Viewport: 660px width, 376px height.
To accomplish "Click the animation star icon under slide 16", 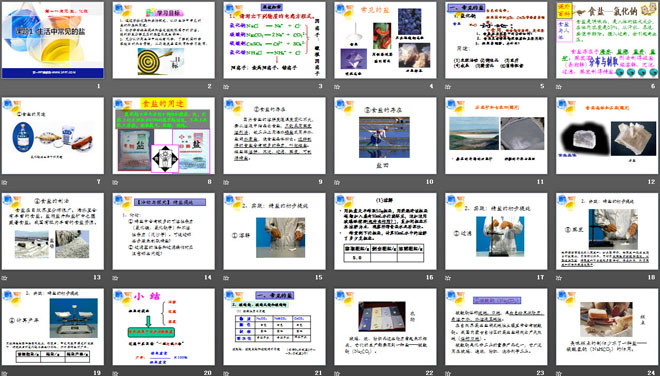I will pyautogui.click(x=337, y=278).
